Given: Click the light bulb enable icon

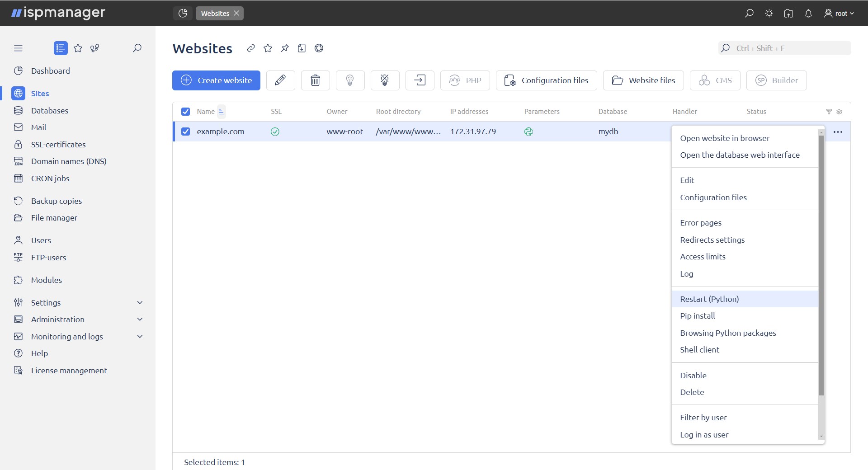Looking at the screenshot, I should [x=350, y=80].
